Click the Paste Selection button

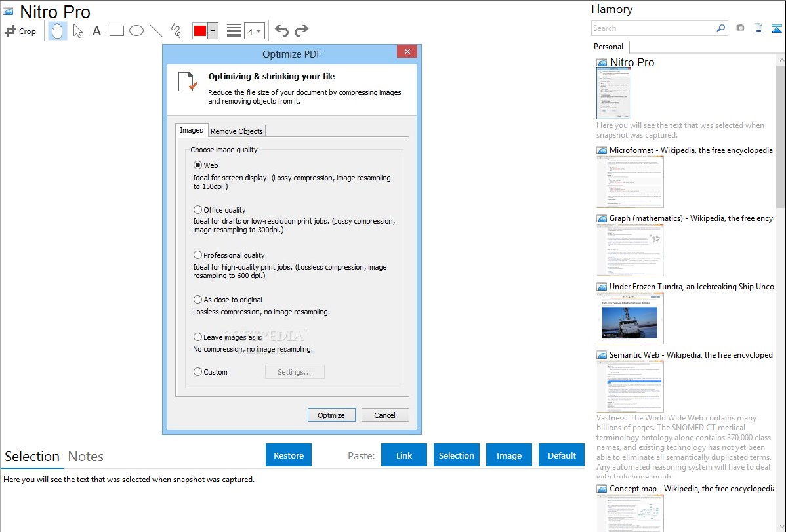[456, 455]
